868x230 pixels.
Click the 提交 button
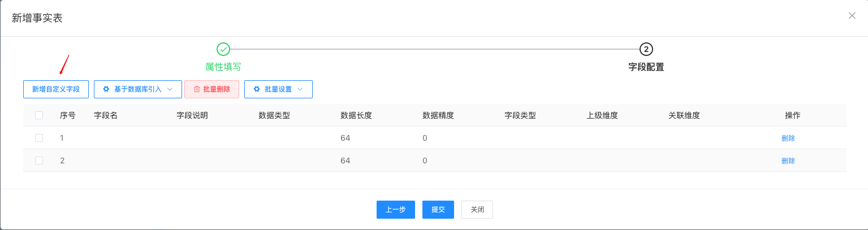coord(438,210)
